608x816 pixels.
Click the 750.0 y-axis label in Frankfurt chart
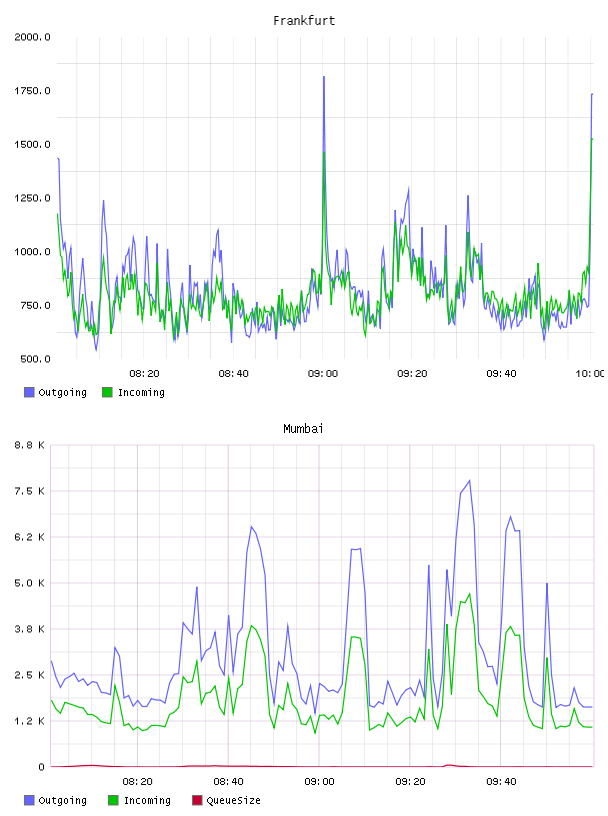click(x=35, y=305)
